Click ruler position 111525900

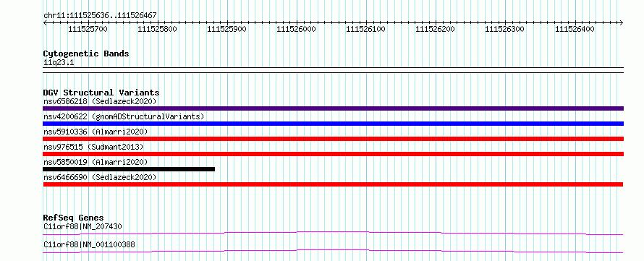click(226, 29)
